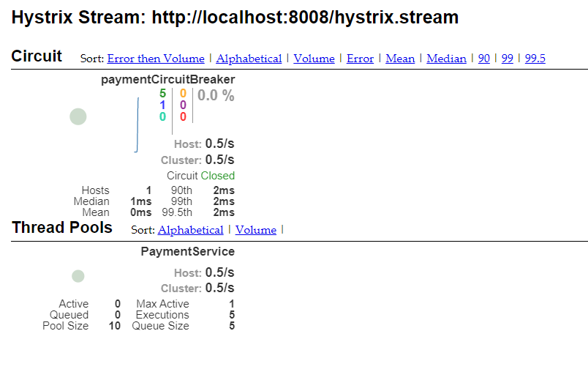Viewport: 588px width, 372px height.
Task: Click the PaymentService thread pool name
Action: point(187,251)
